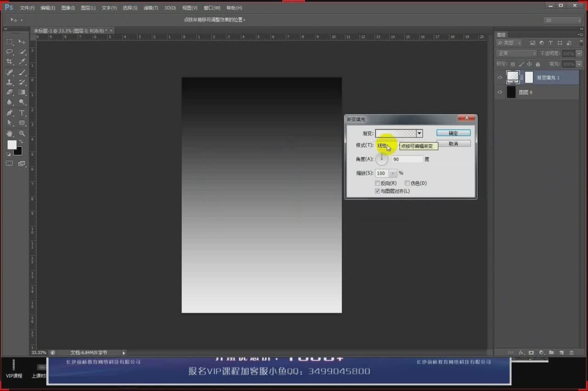Create new fill or adjustment layer
The height and width of the screenshot is (391, 588).
542,352
